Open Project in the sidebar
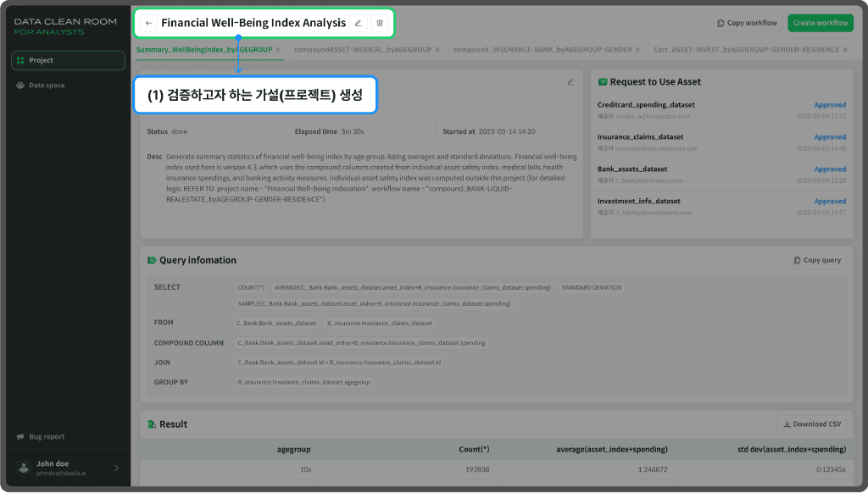 click(68, 60)
